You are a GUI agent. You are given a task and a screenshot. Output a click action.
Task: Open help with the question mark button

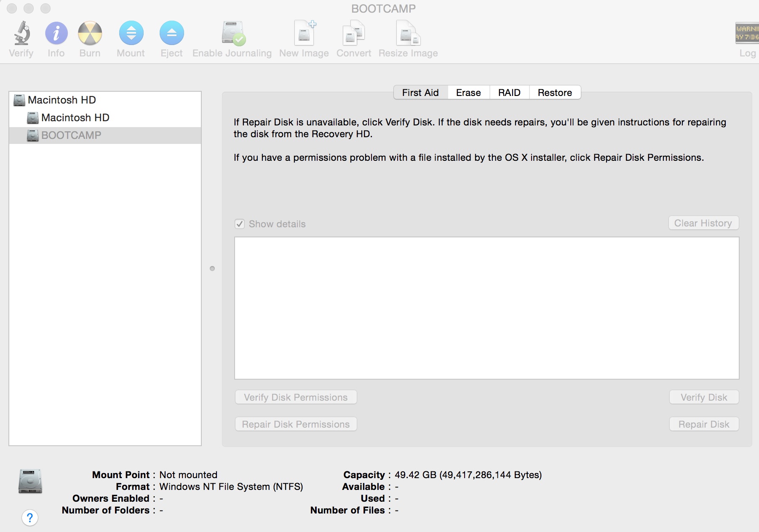pyautogui.click(x=30, y=518)
